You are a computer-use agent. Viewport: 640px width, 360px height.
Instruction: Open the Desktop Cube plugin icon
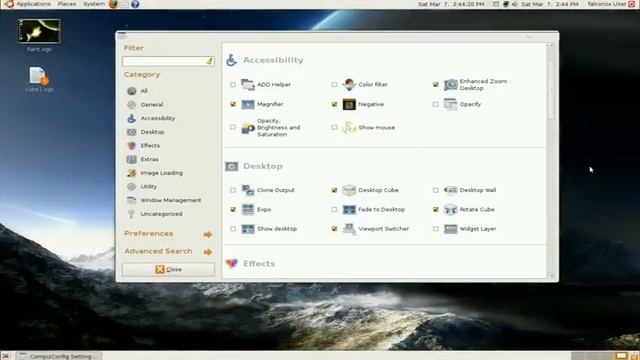point(349,190)
